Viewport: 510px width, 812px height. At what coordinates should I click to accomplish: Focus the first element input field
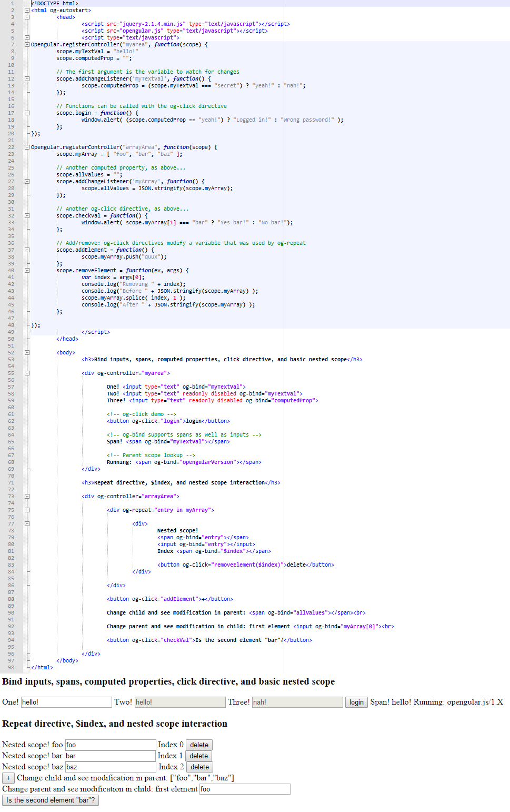click(x=245, y=789)
